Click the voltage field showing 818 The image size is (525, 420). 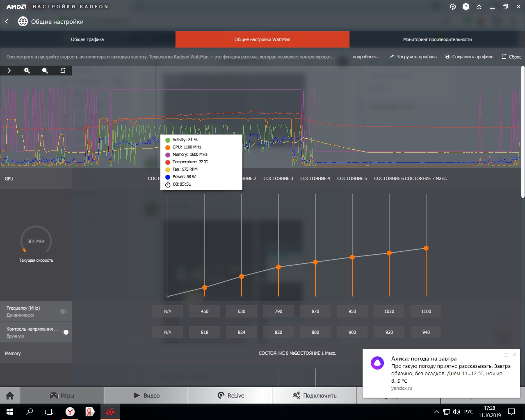coord(205,332)
